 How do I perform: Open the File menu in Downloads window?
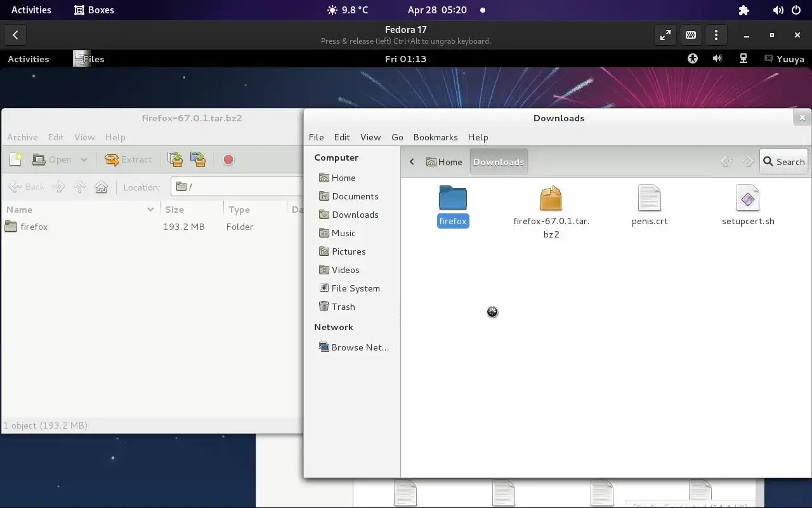tap(316, 137)
